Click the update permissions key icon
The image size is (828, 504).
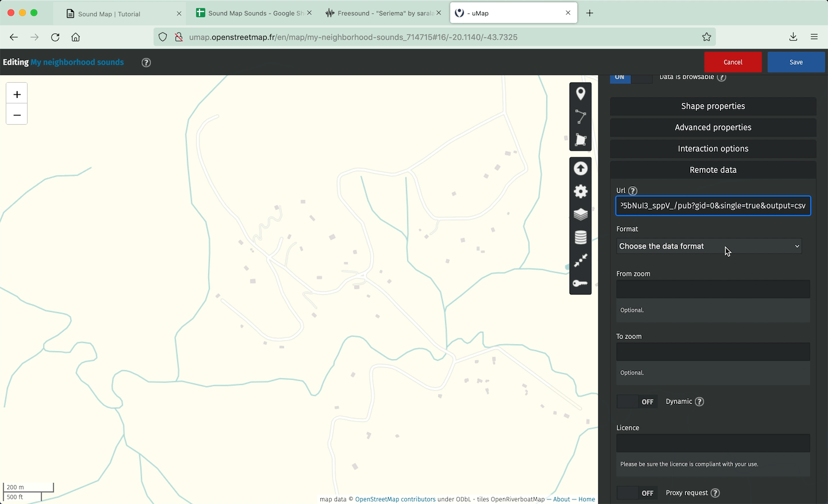[580, 283]
